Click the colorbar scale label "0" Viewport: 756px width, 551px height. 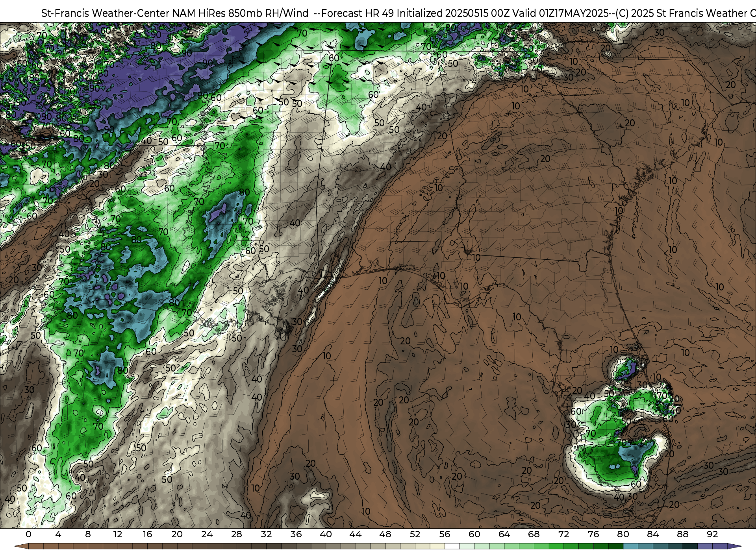[28, 534]
